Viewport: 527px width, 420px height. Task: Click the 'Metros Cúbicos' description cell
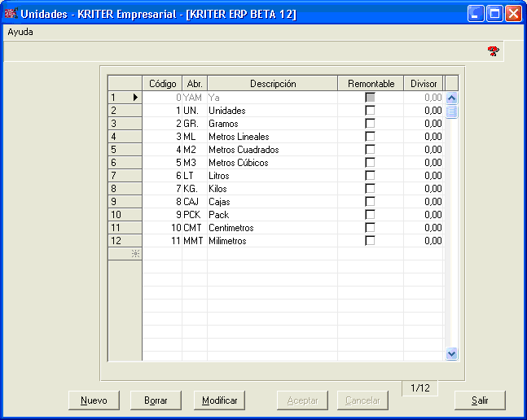point(272,163)
